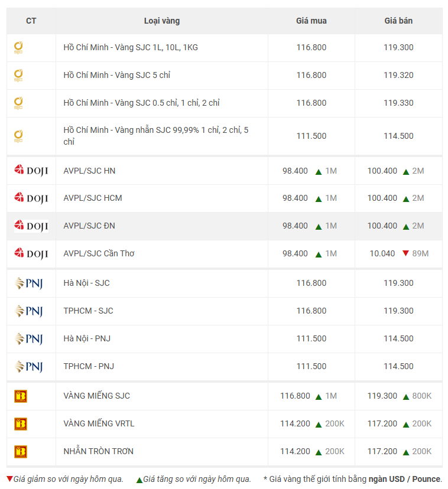Click DOJI logo in AVPL/SJC HN row
Viewport: 448px width, 489px height.
click(x=31, y=170)
